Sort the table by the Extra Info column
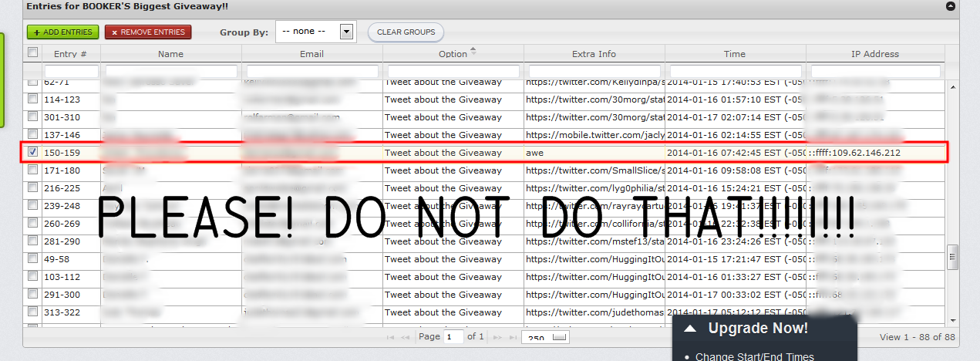Screen dimensions: 980x361 tap(594, 54)
